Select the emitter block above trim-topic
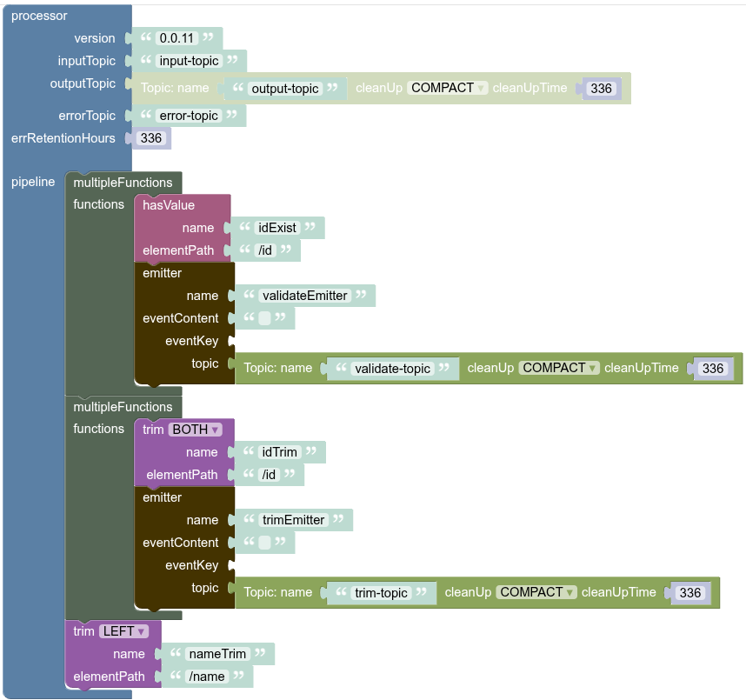 (x=163, y=497)
